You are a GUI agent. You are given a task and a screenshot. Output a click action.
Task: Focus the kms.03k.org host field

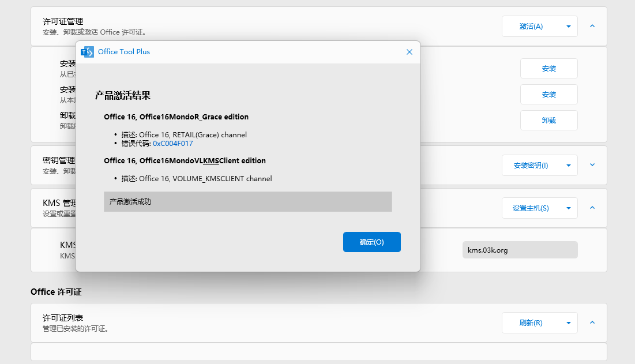coord(520,250)
